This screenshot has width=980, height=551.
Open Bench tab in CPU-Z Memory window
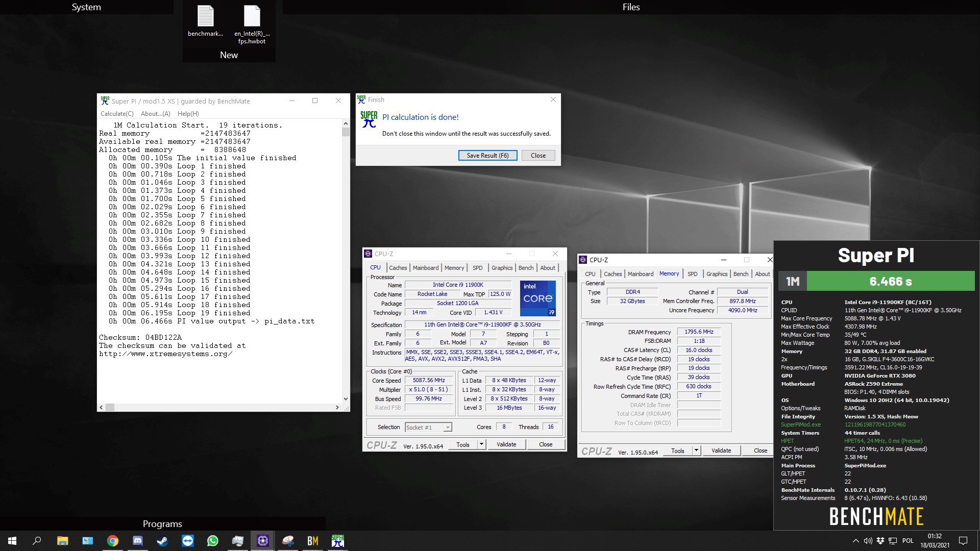pos(741,274)
